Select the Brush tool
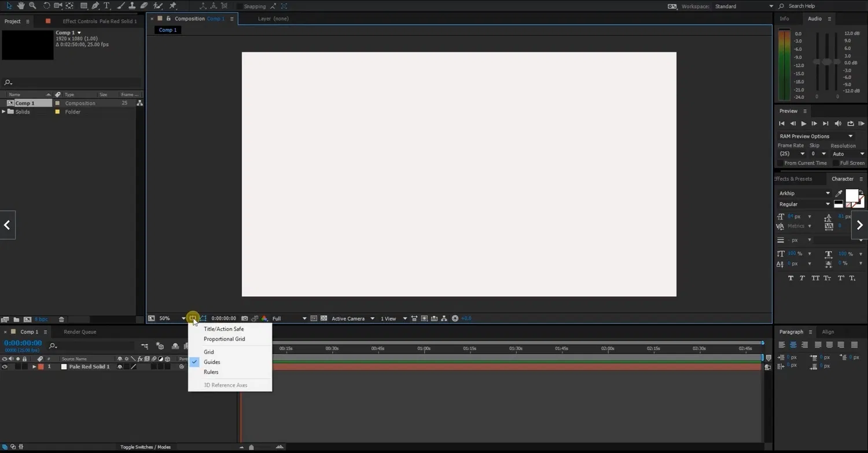Screen dimensions: 868x453 [x=120, y=6]
